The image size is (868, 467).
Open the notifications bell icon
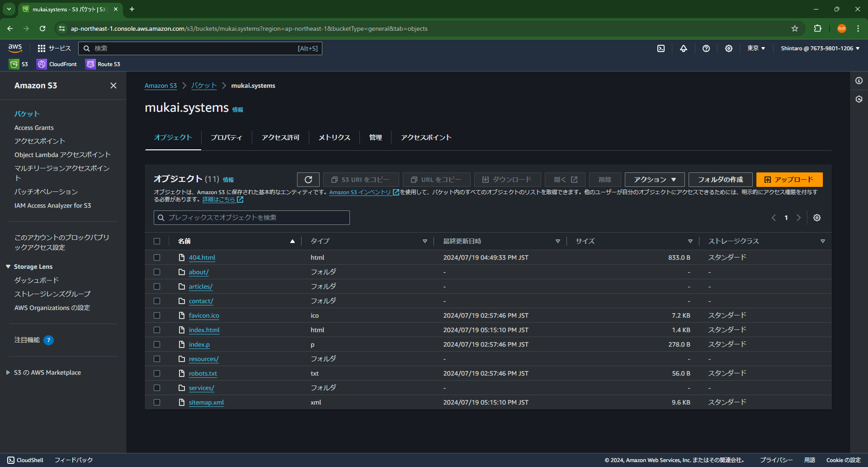[684, 48]
